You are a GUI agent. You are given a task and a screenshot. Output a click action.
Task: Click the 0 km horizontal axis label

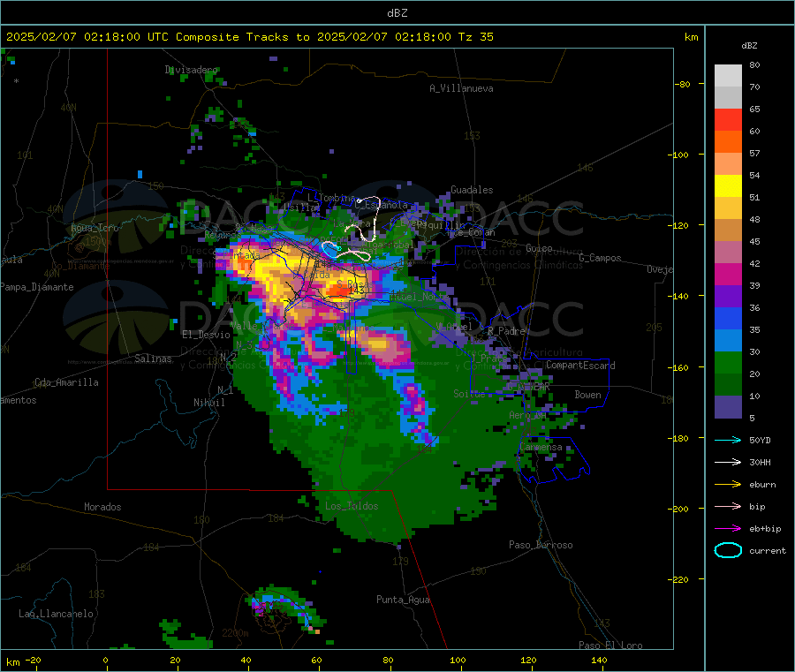click(105, 661)
